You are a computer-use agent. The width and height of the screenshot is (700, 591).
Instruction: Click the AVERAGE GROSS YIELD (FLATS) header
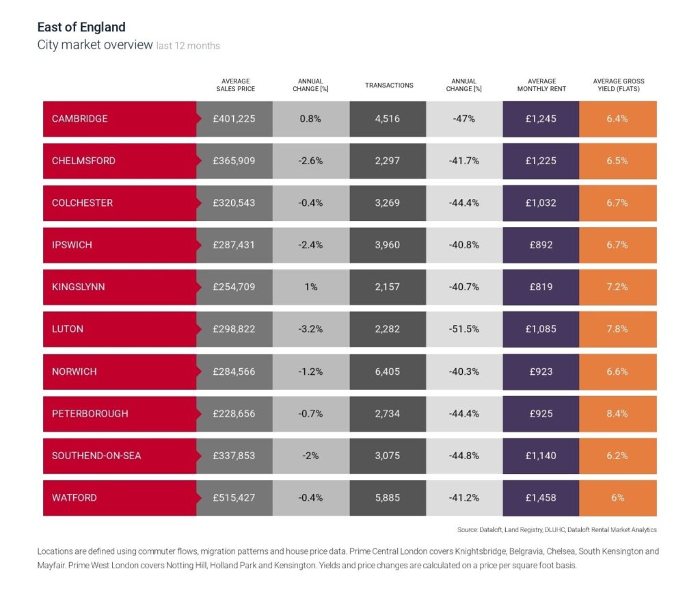coord(618,85)
